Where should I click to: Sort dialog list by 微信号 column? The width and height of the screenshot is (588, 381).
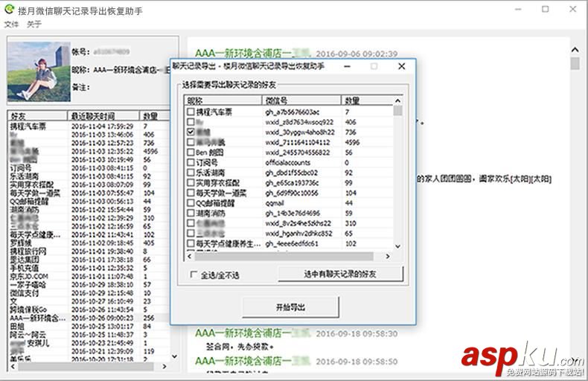tap(301, 100)
